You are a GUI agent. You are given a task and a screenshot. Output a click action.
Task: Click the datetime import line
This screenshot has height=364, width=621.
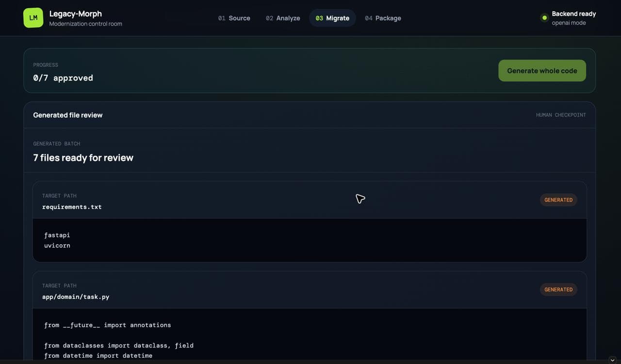click(98, 356)
